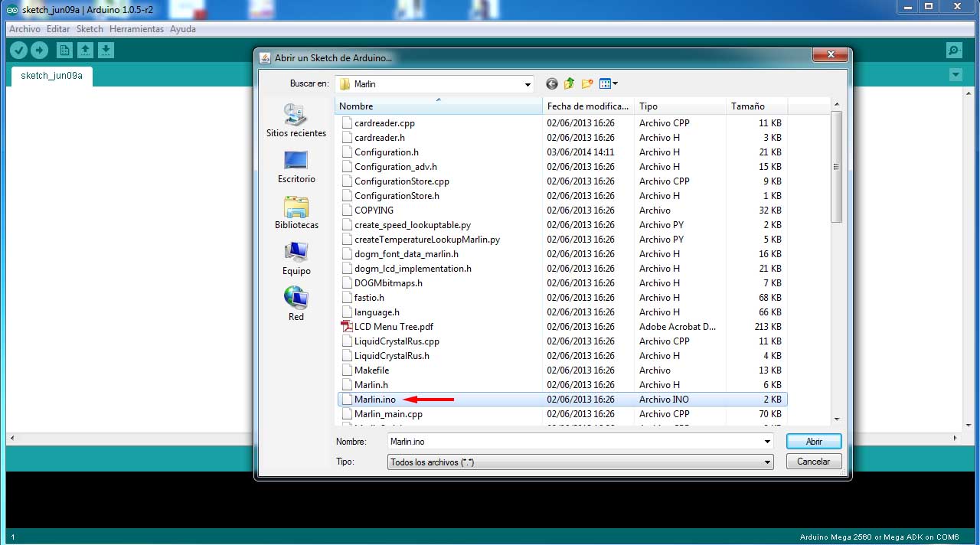Screen dimensions: 980x545
Task: Select the file ConfigurationStore.cpp
Action: (401, 181)
